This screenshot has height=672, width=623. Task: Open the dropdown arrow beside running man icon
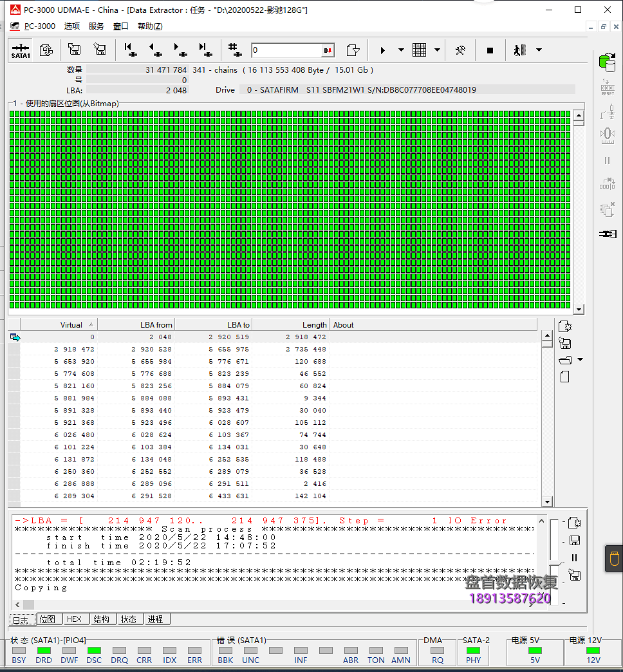coord(539,50)
